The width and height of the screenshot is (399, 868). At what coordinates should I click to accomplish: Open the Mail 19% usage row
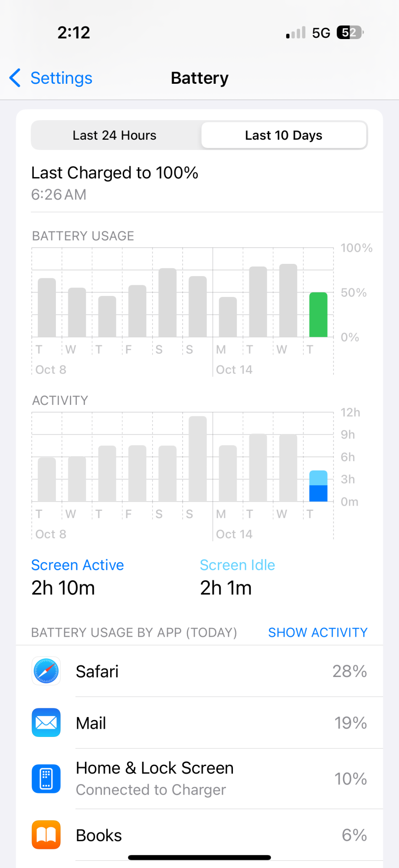click(x=199, y=723)
